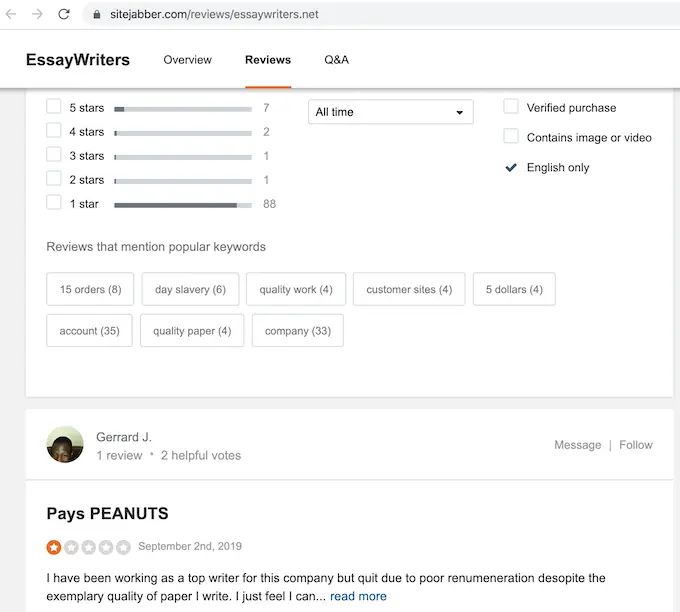This screenshot has width=680, height=612.
Task: Open the Q&A tab
Action: pos(337,60)
